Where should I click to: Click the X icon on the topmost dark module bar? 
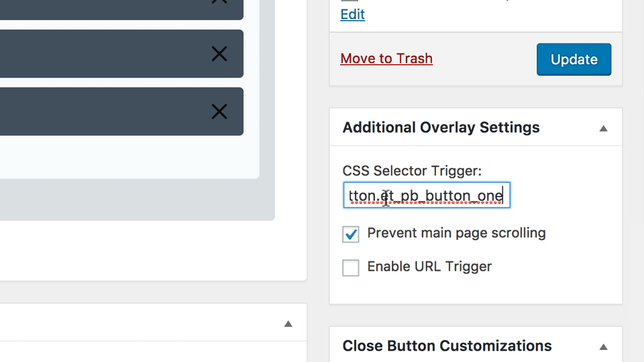[219, 2]
